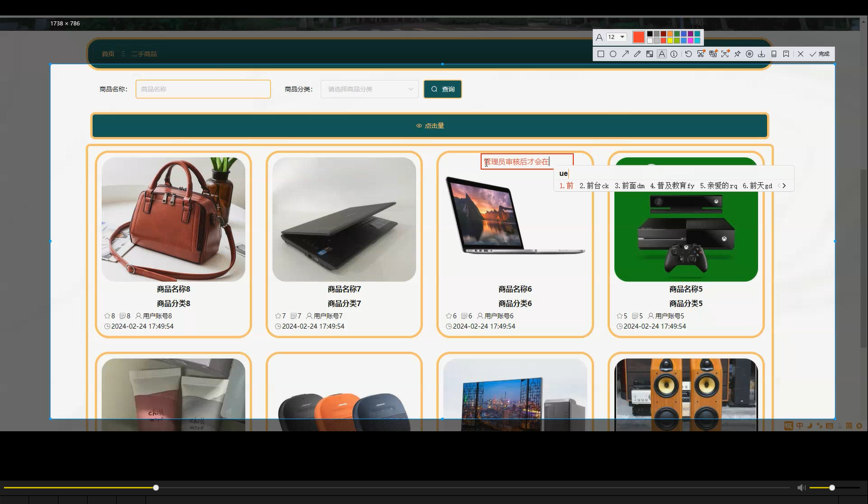Click the 商品名称 search input field
This screenshot has width=868, height=504.
click(203, 89)
